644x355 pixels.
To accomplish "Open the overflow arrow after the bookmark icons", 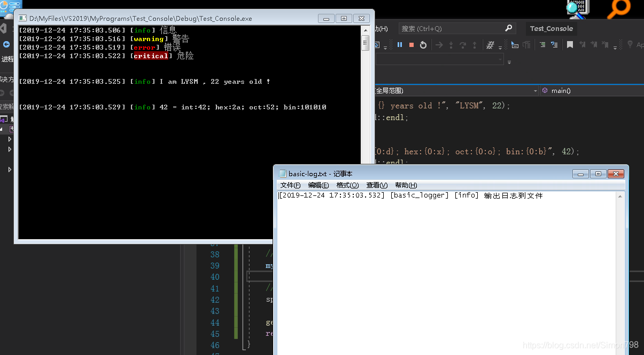I will coord(615,48).
